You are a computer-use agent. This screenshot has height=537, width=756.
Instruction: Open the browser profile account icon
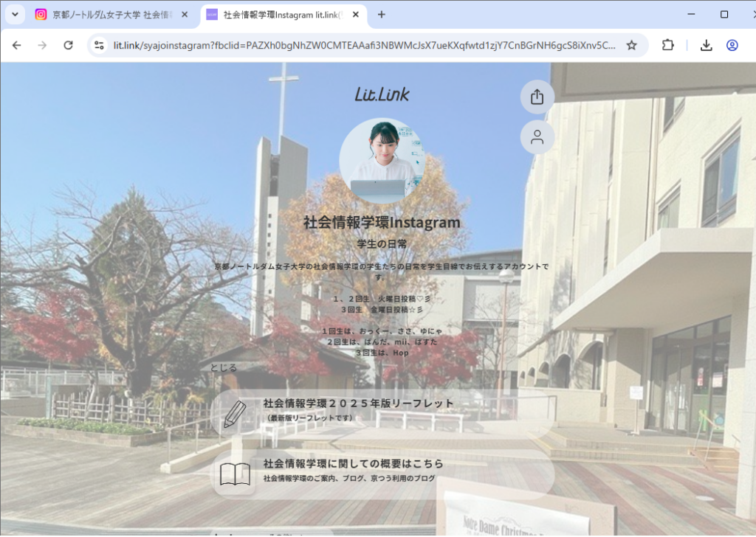(732, 45)
